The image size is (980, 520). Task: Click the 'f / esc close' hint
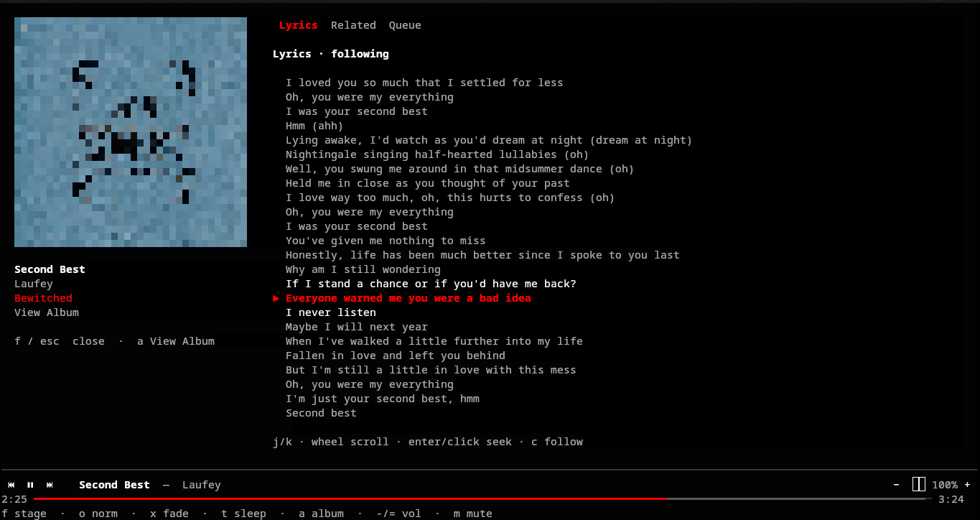click(x=60, y=341)
